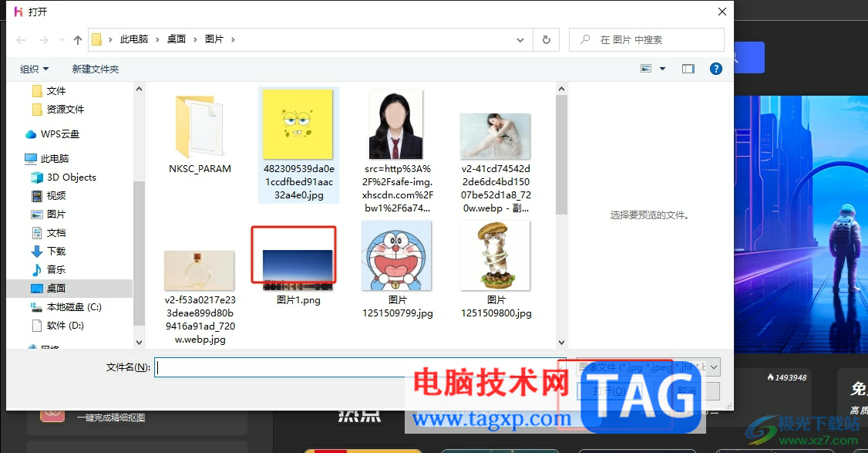Go up one folder level
The image size is (868, 453).
pos(78,40)
